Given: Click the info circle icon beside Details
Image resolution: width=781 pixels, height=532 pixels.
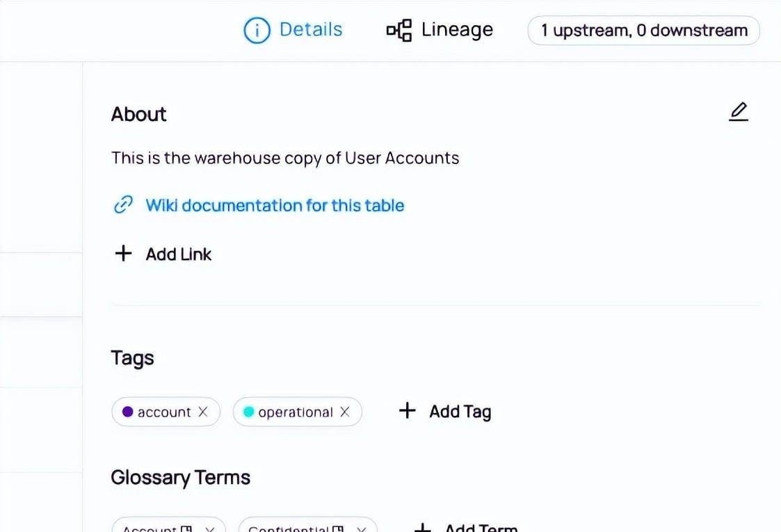Looking at the screenshot, I should pyautogui.click(x=257, y=31).
